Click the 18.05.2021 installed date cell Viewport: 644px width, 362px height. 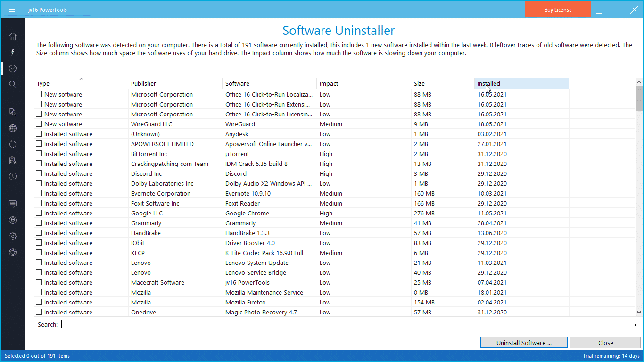click(492, 124)
